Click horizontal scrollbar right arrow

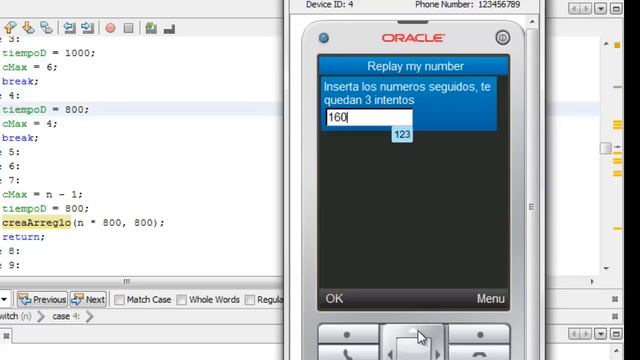(592, 282)
